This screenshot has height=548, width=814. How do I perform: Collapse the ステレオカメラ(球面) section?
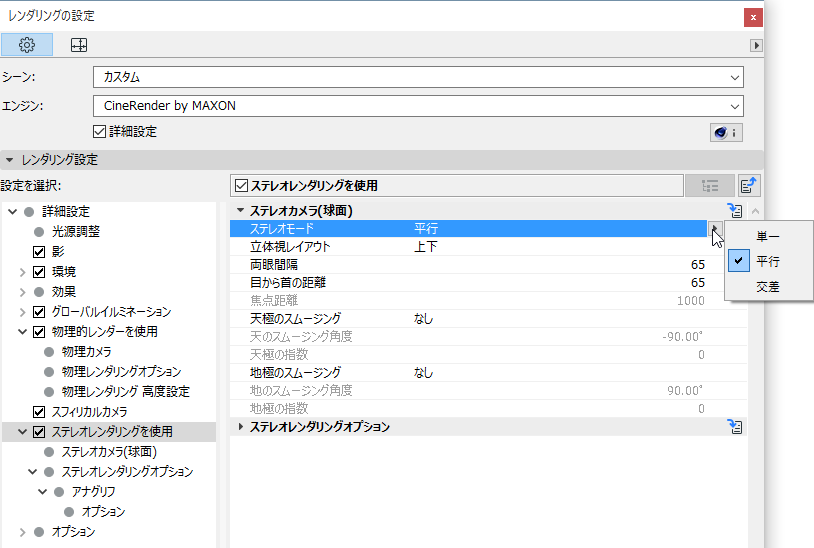240,211
